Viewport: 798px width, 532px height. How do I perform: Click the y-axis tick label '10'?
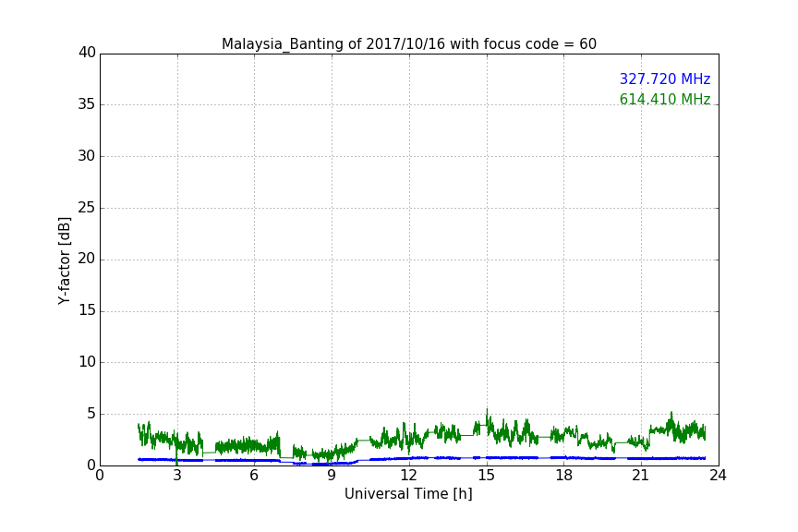pos(87,362)
